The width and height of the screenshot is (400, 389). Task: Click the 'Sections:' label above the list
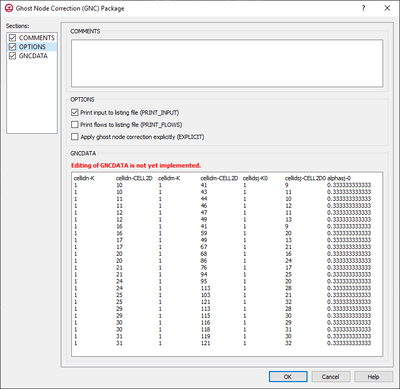coord(17,26)
